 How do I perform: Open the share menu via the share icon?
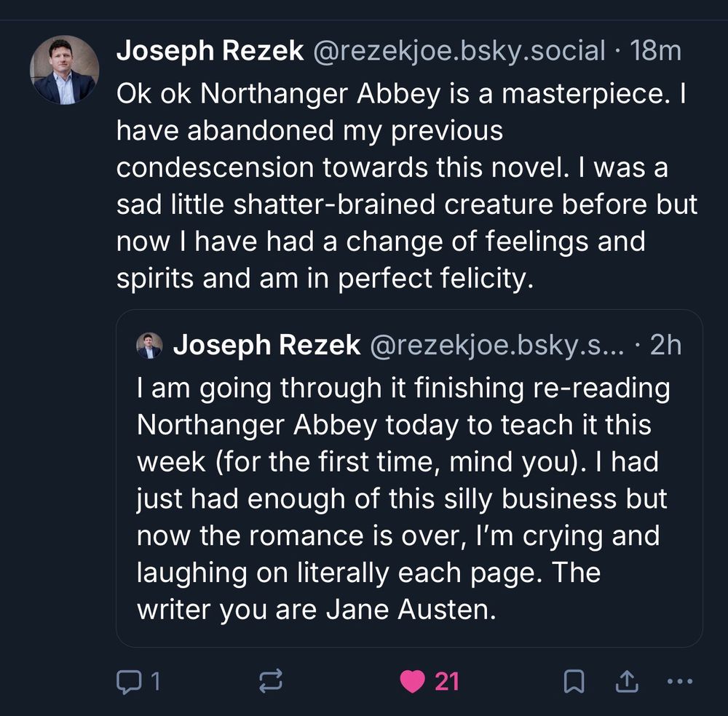[x=627, y=681]
